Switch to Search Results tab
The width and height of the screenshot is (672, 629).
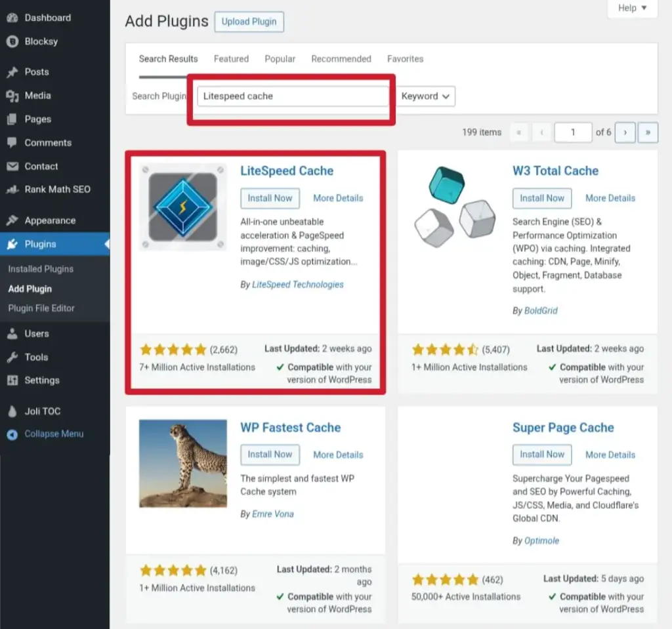click(x=168, y=59)
